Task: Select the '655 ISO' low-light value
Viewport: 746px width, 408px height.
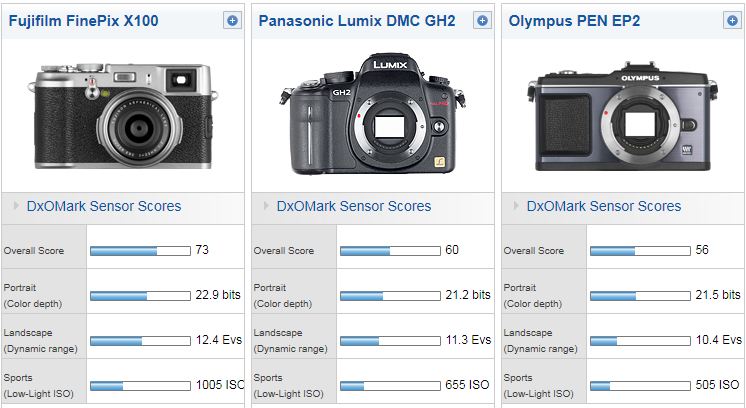Action: (x=467, y=385)
